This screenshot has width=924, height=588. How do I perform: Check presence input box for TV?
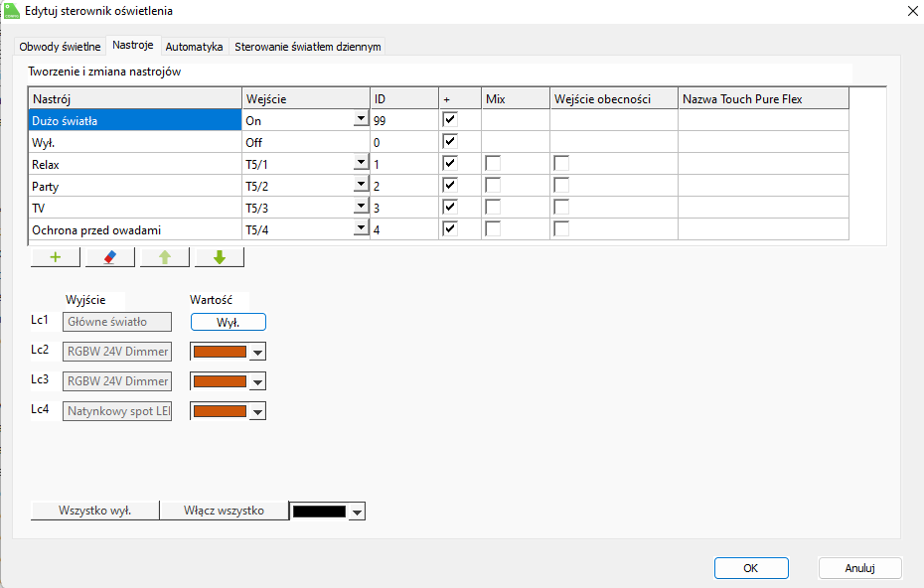point(562,207)
